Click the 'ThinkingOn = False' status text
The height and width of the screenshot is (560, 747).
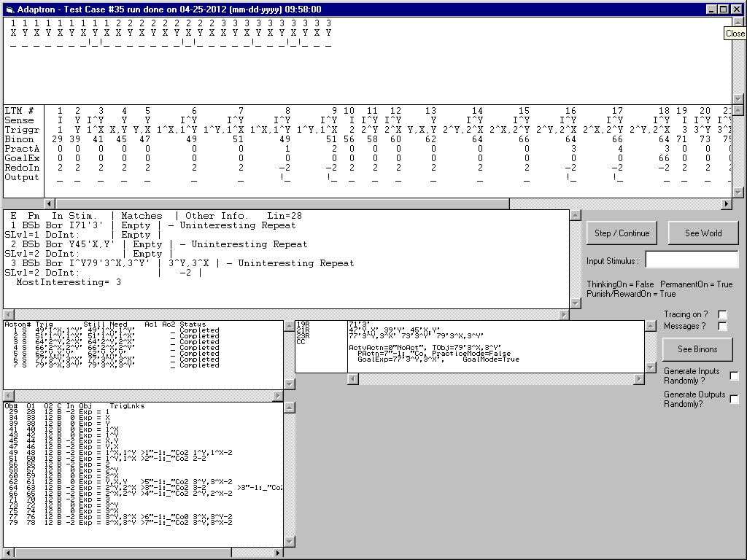click(x=620, y=284)
